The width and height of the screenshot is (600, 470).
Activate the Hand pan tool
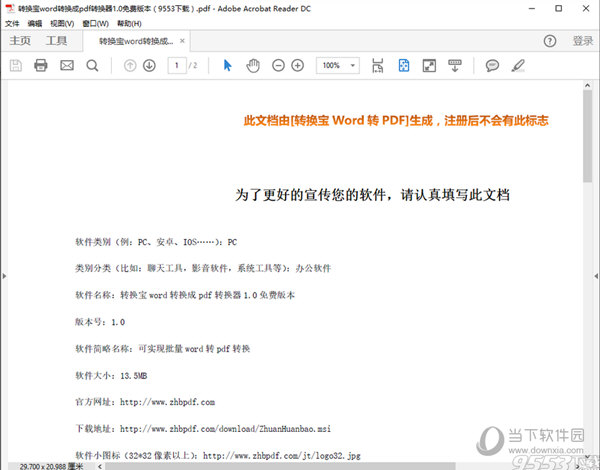point(253,65)
